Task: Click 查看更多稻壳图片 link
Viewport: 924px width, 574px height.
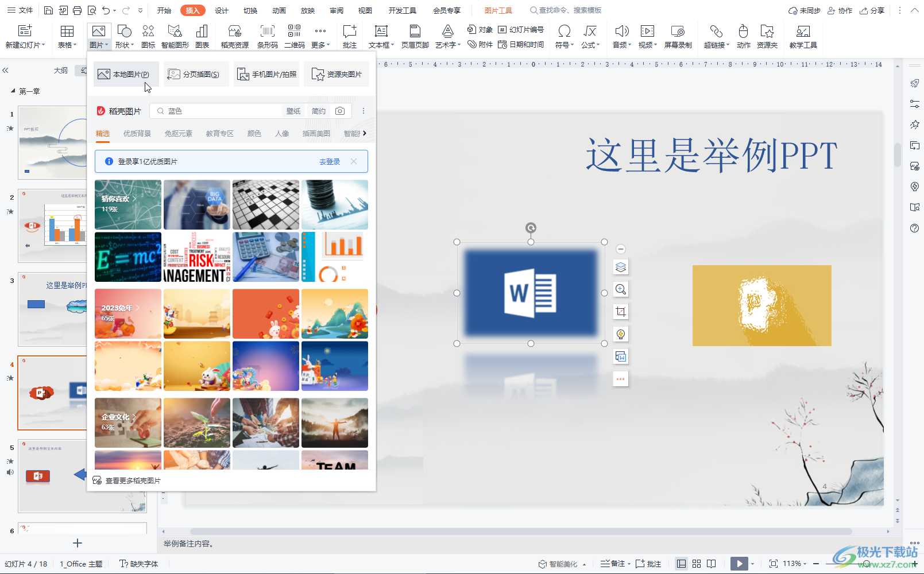Action: pyautogui.click(x=127, y=480)
